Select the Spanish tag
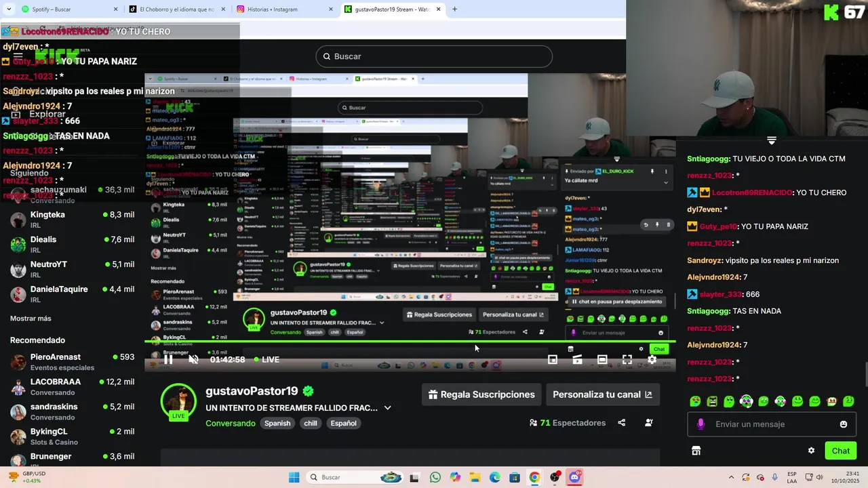 (277, 423)
